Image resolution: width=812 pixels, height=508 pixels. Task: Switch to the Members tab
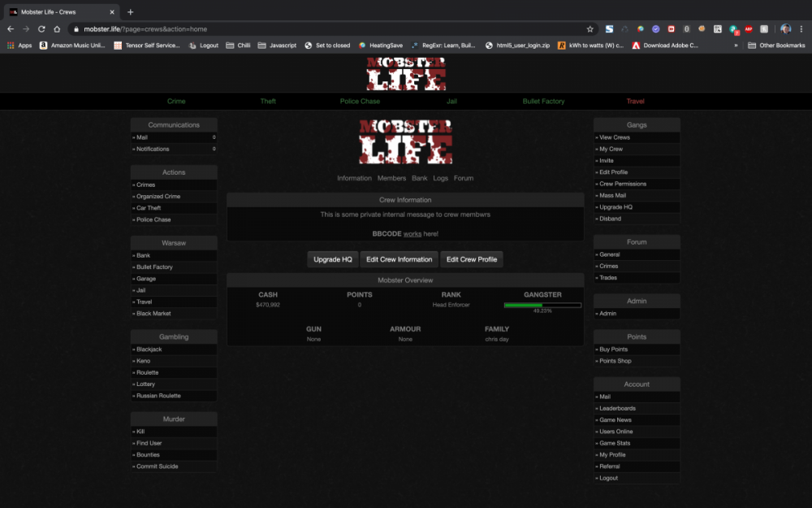392,178
